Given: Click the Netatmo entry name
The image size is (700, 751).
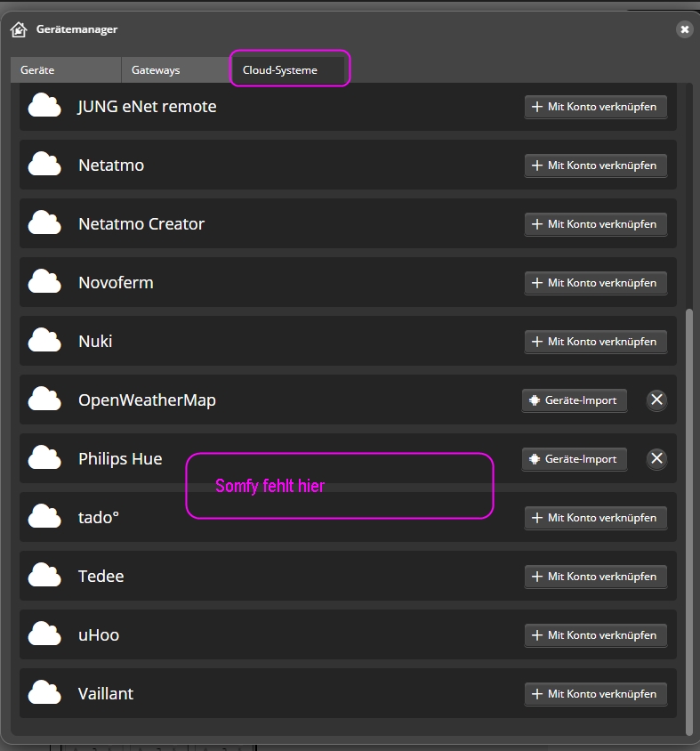Looking at the screenshot, I should pyautogui.click(x=111, y=166).
